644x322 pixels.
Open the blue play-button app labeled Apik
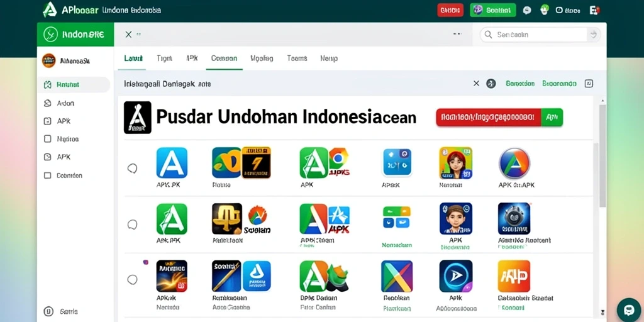pyautogui.click(x=455, y=276)
